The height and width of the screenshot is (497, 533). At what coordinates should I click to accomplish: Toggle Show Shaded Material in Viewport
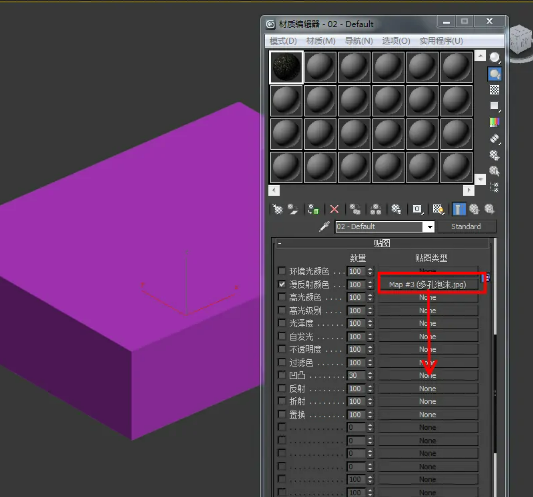point(438,209)
